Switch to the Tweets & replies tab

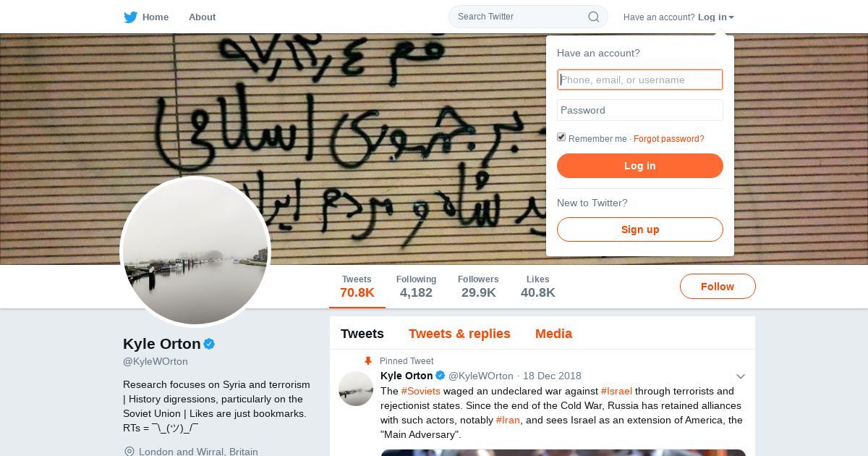tap(459, 334)
